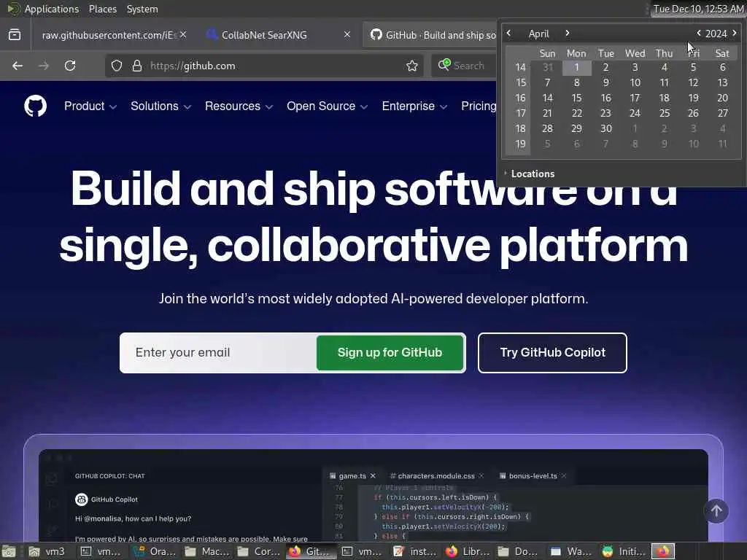
Task: Open the Mac... folder taskbar window
Action: (207, 551)
